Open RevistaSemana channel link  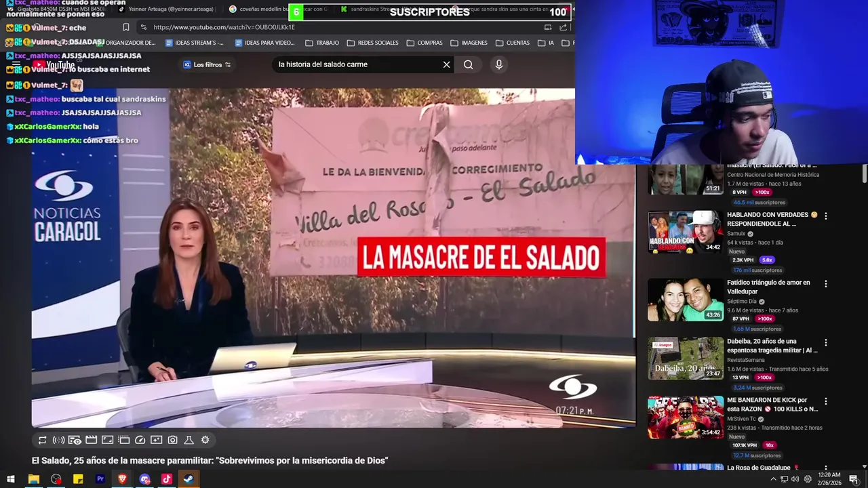coord(746,361)
